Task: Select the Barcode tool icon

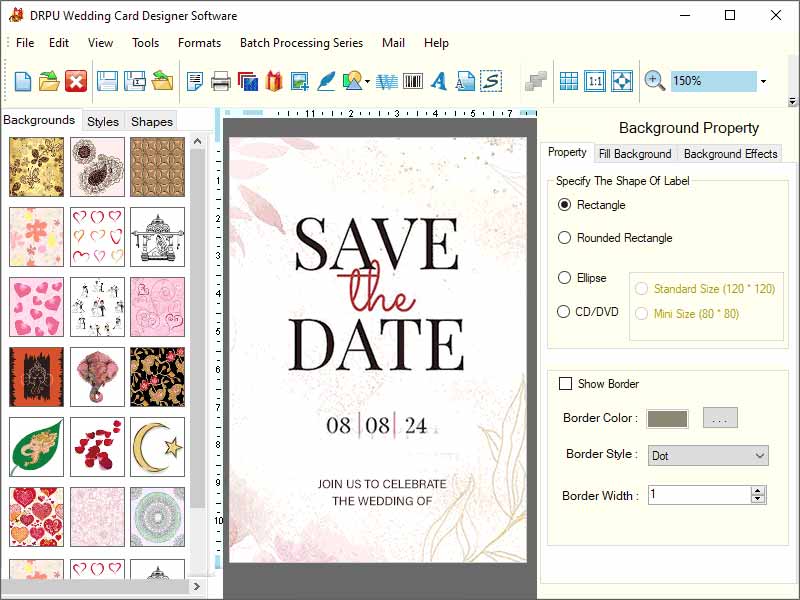Action: (410, 81)
